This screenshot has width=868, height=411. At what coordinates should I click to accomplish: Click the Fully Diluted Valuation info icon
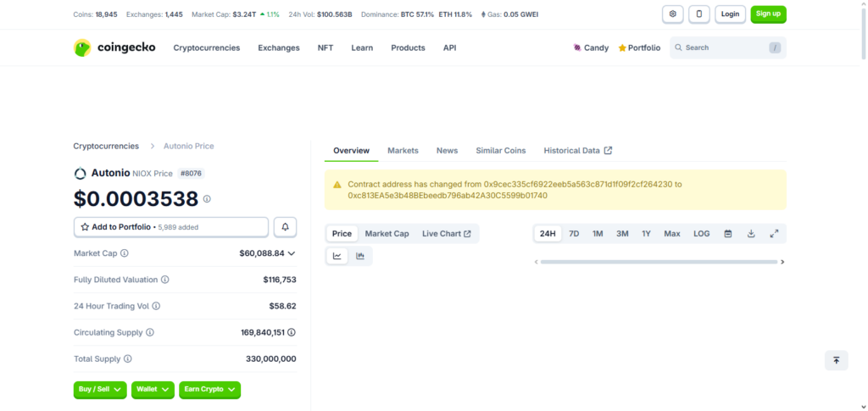click(x=165, y=280)
